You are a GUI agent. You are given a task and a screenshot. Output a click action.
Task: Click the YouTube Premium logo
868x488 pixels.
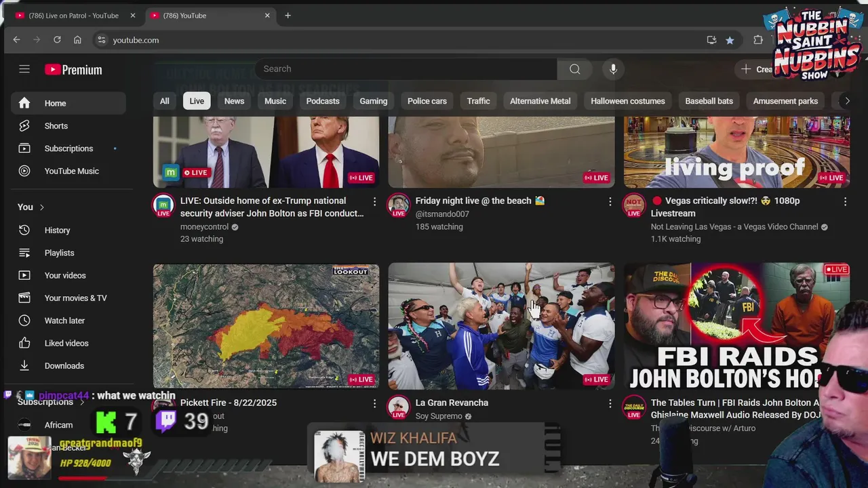[73, 69]
